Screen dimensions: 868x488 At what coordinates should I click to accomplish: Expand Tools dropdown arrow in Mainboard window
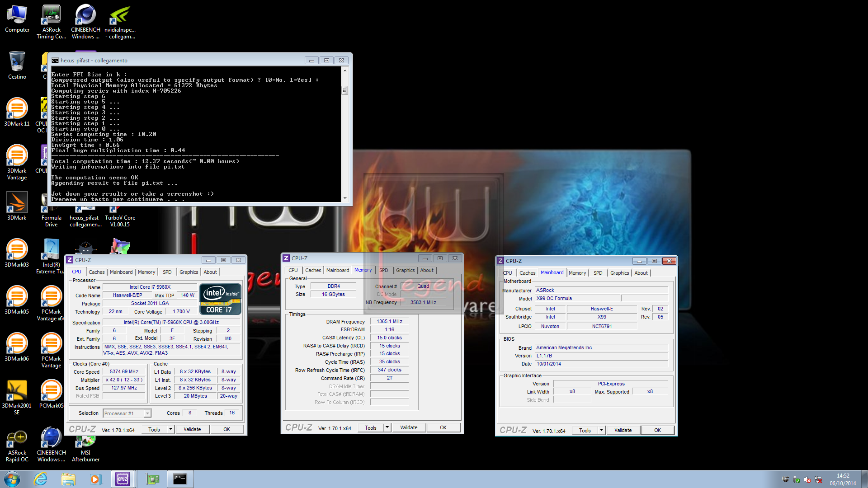[x=601, y=430]
